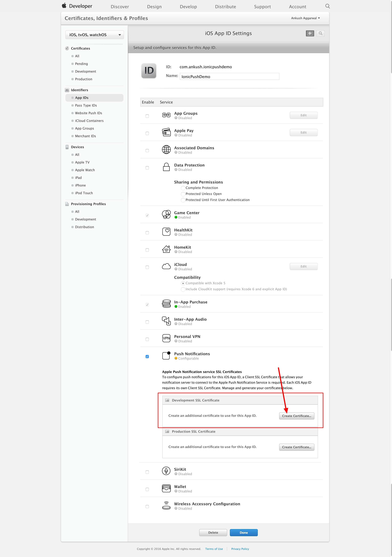
Task: Click the Development SSL Certificate header icon
Action: 167,400
